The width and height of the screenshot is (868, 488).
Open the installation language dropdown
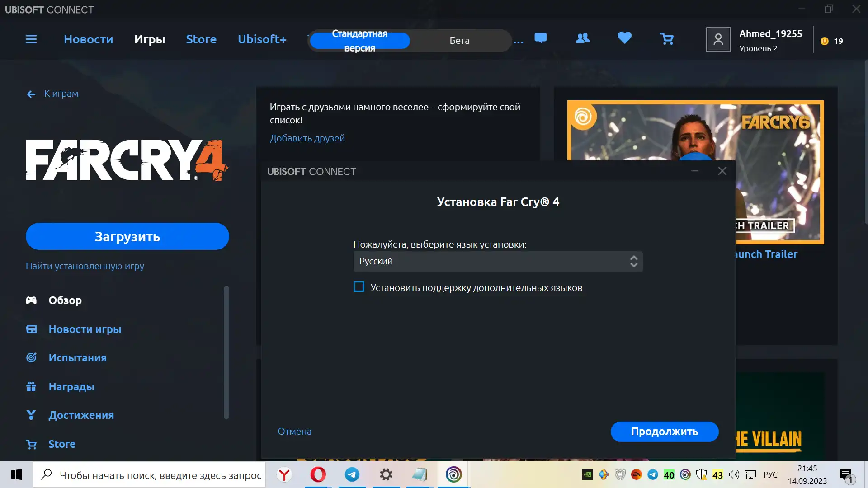[498, 262]
